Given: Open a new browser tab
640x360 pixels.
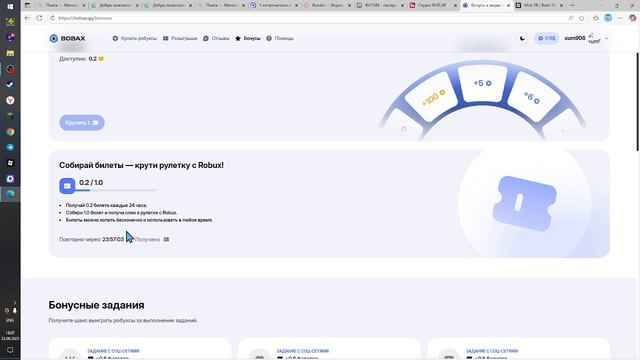Looking at the screenshot, I should [572, 5].
